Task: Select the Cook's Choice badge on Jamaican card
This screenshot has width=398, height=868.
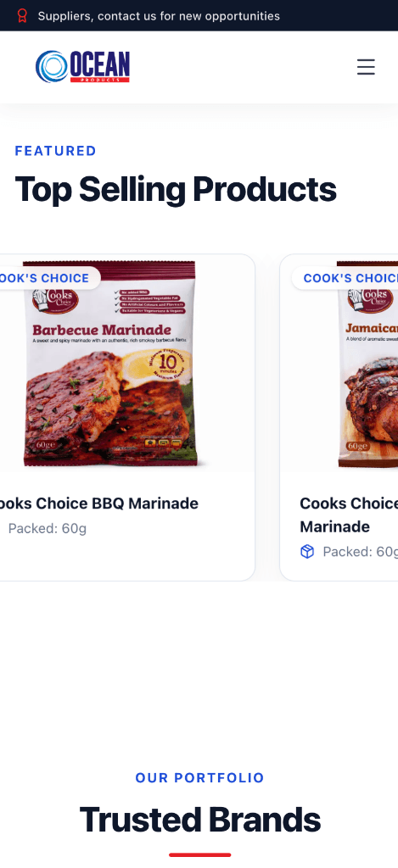Action: [345, 278]
